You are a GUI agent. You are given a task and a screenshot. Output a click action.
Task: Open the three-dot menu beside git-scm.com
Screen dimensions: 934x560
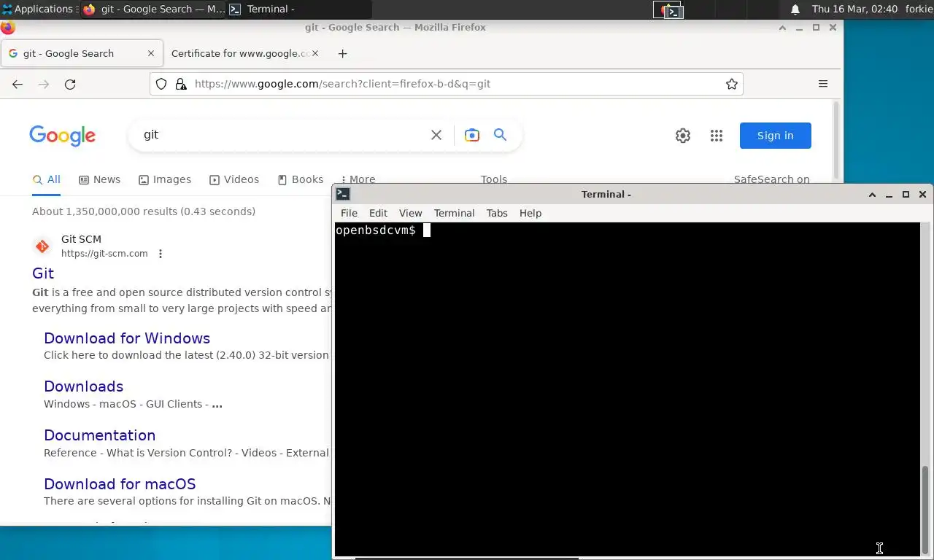(x=161, y=254)
